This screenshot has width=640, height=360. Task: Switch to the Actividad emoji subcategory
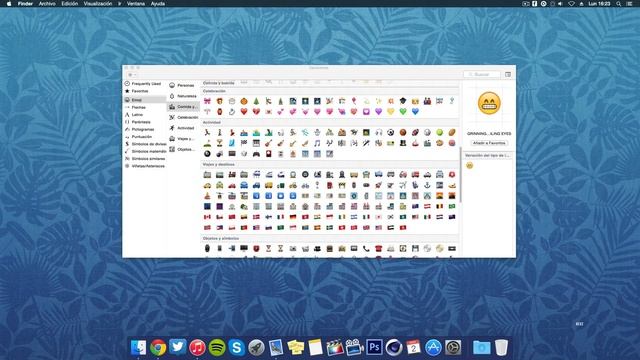(x=183, y=128)
